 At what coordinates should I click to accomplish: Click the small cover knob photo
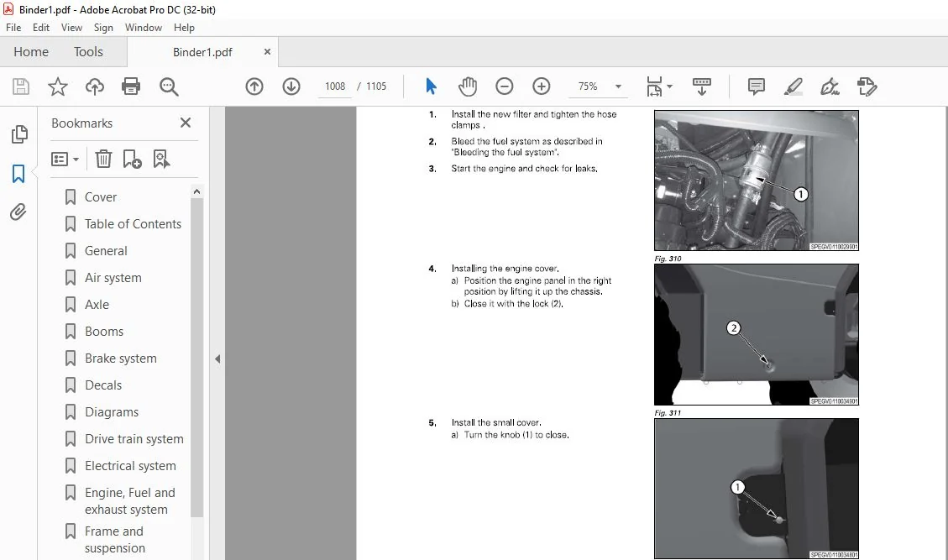pyautogui.click(x=757, y=489)
